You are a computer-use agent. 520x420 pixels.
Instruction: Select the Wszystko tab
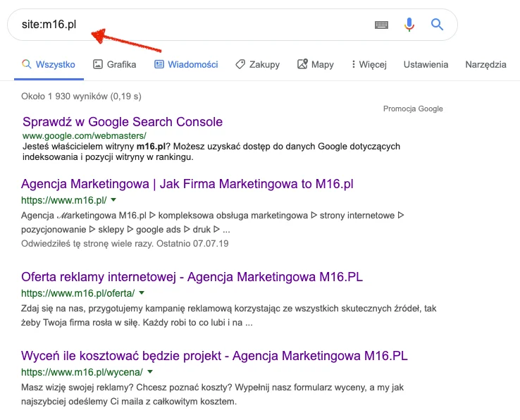tap(49, 64)
